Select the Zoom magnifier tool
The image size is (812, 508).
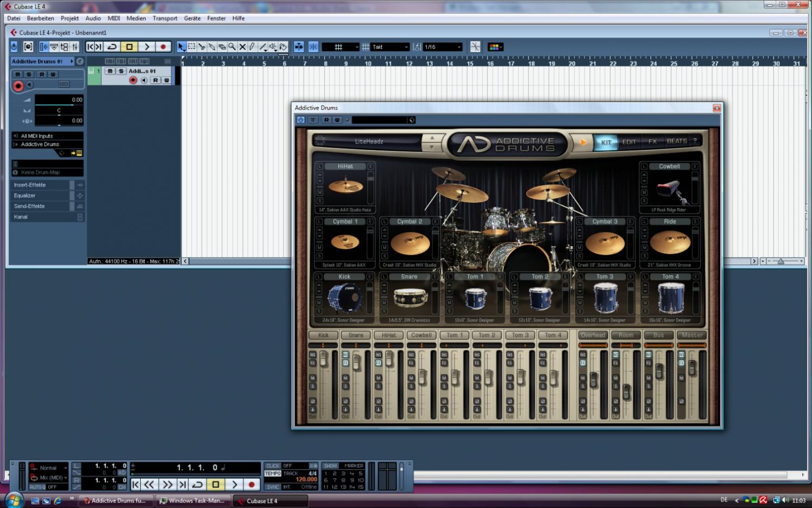[x=232, y=47]
